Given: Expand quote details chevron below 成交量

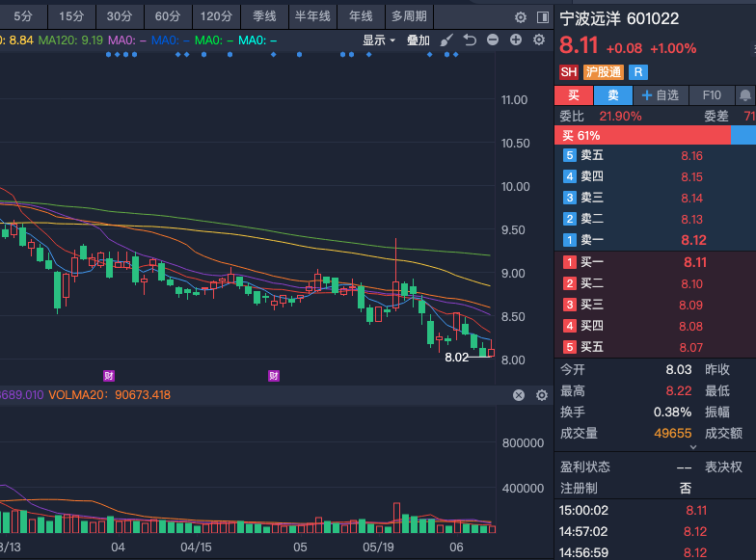Looking at the screenshot, I should tap(692, 447).
